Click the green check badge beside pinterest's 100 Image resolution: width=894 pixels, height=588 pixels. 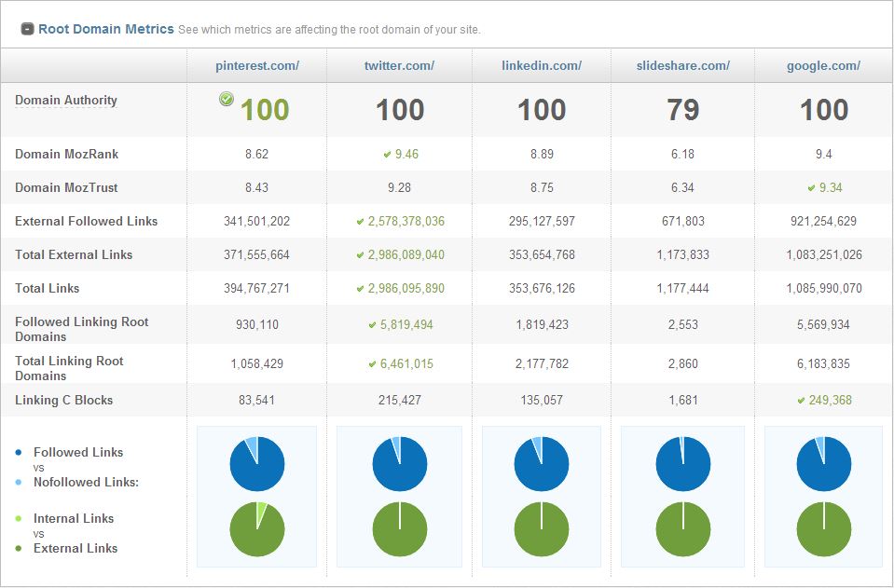[x=227, y=99]
